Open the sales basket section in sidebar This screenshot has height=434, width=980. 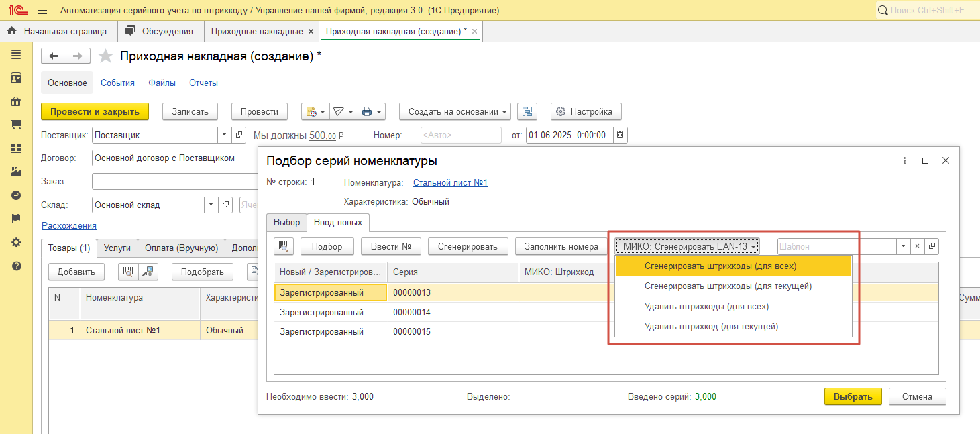[16, 102]
